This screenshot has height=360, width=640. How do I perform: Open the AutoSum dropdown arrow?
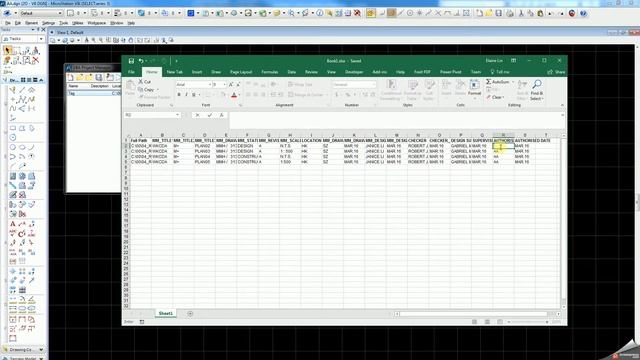(513, 82)
